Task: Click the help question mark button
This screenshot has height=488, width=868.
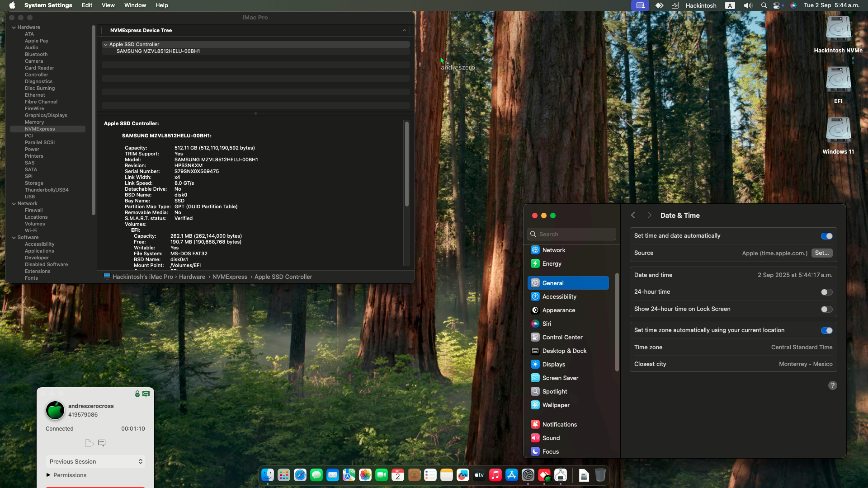Action: tap(832, 385)
